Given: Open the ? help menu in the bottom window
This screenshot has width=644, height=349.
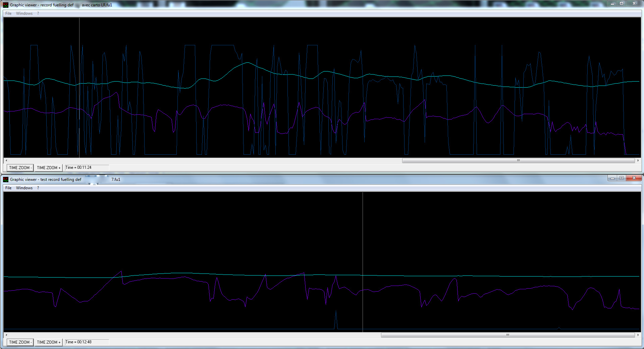Looking at the screenshot, I should pos(38,188).
